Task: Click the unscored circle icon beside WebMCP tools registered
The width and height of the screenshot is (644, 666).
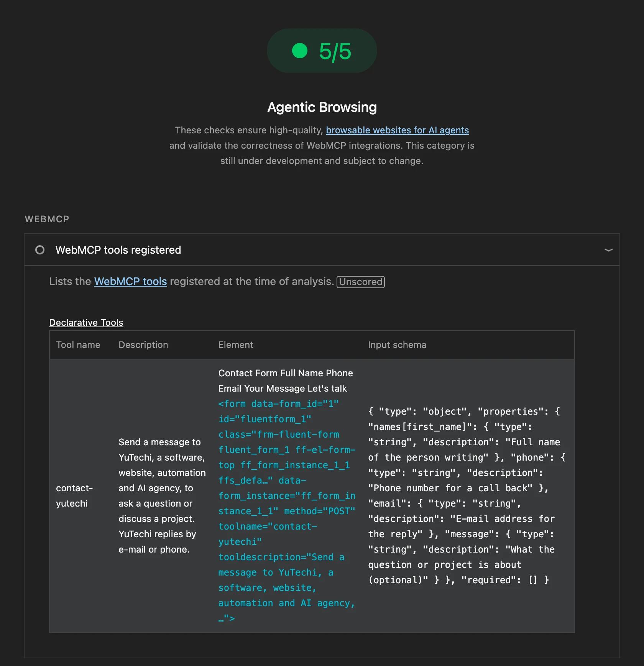Action: pyautogui.click(x=40, y=250)
